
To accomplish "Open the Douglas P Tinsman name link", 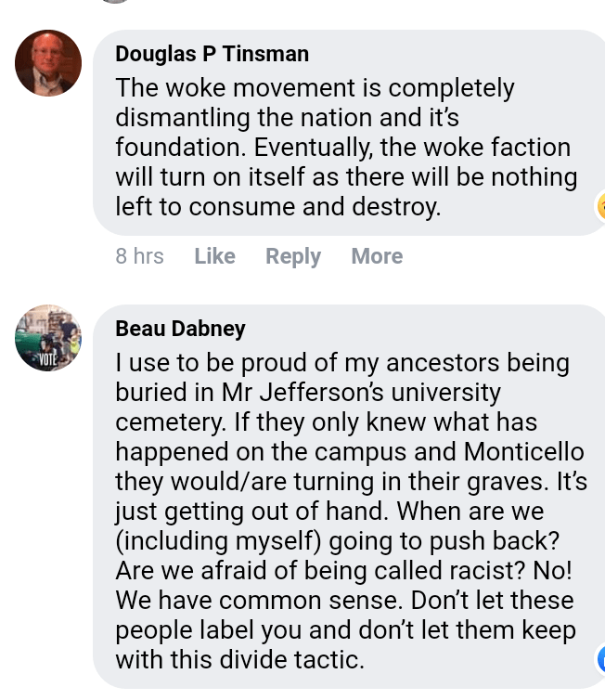I will click(212, 54).
